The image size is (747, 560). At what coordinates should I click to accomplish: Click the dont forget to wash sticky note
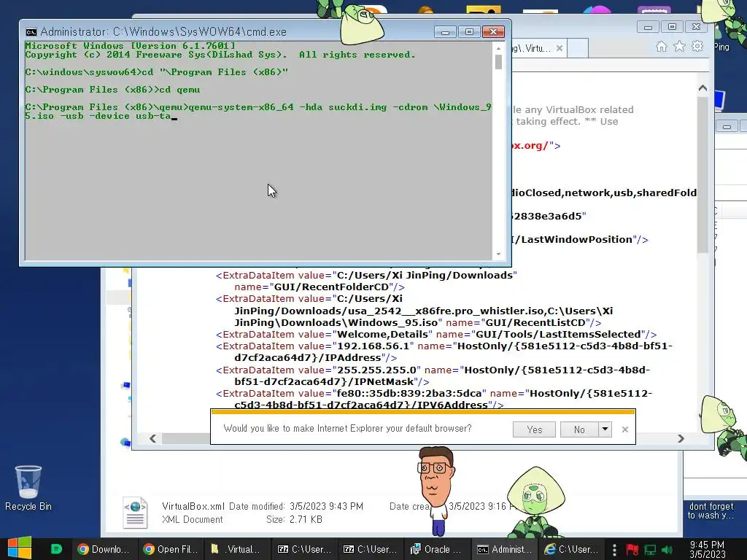pyautogui.click(x=711, y=510)
